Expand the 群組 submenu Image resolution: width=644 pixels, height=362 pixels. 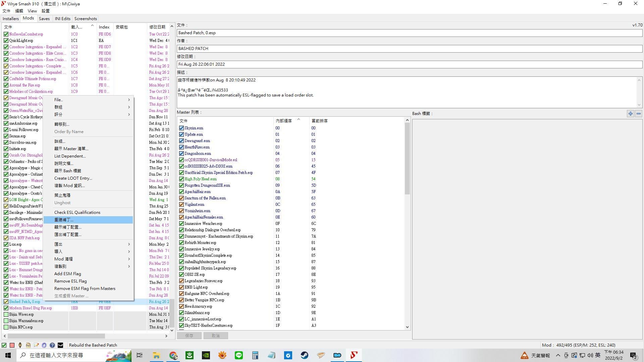click(x=89, y=107)
